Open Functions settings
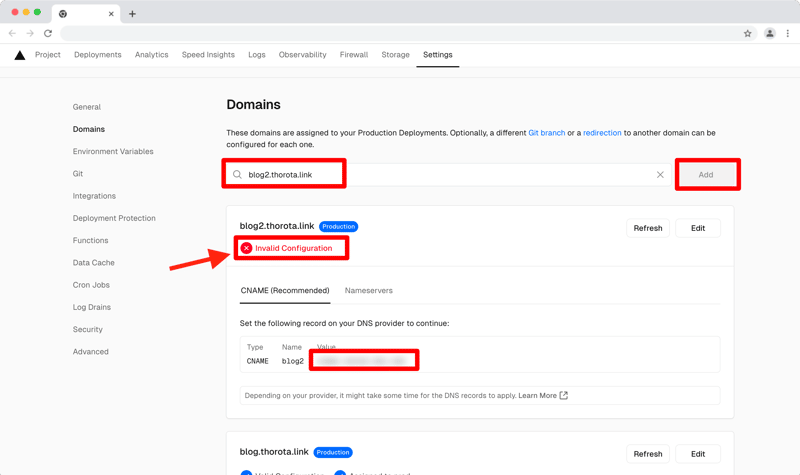Viewport: 800px width, 475px height. [90, 240]
